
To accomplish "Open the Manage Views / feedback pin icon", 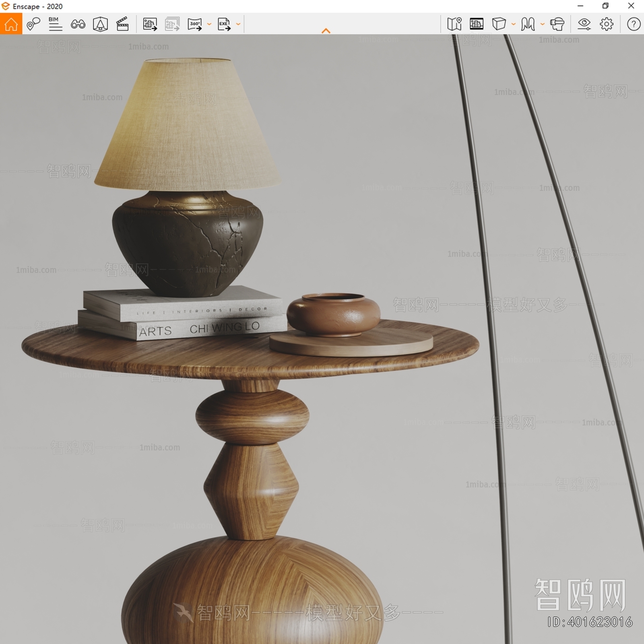I will click(x=33, y=24).
